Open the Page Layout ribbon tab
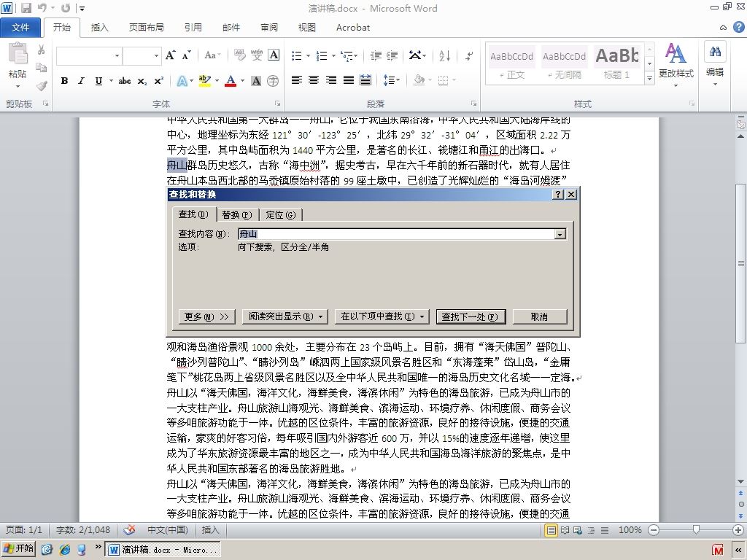747x560 pixels. pos(146,28)
